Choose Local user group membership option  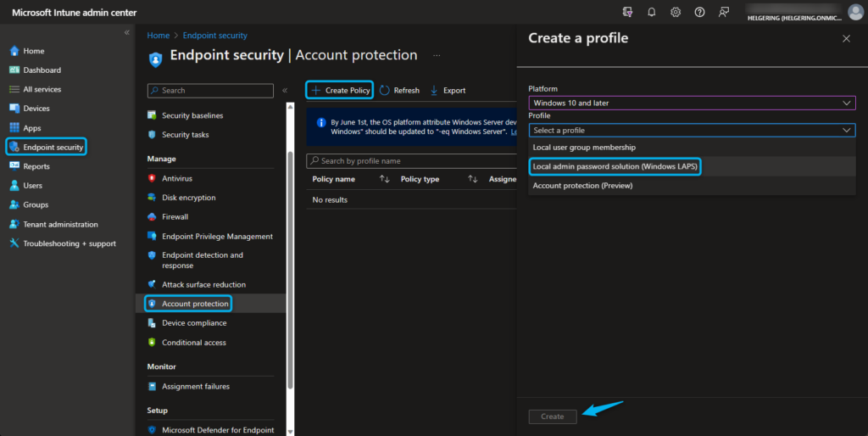coord(584,148)
